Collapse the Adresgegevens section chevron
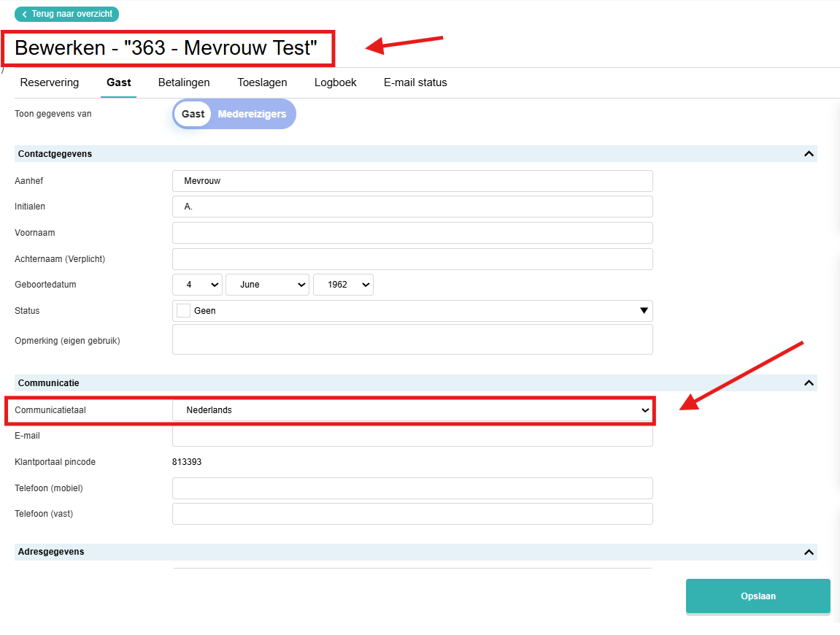 pyautogui.click(x=809, y=552)
